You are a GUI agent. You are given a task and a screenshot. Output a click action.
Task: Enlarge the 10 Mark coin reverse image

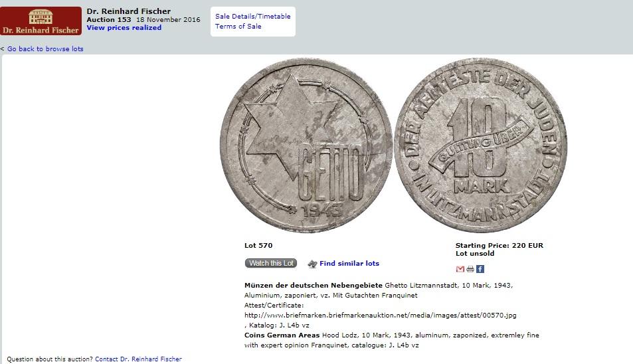click(x=480, y=145)
